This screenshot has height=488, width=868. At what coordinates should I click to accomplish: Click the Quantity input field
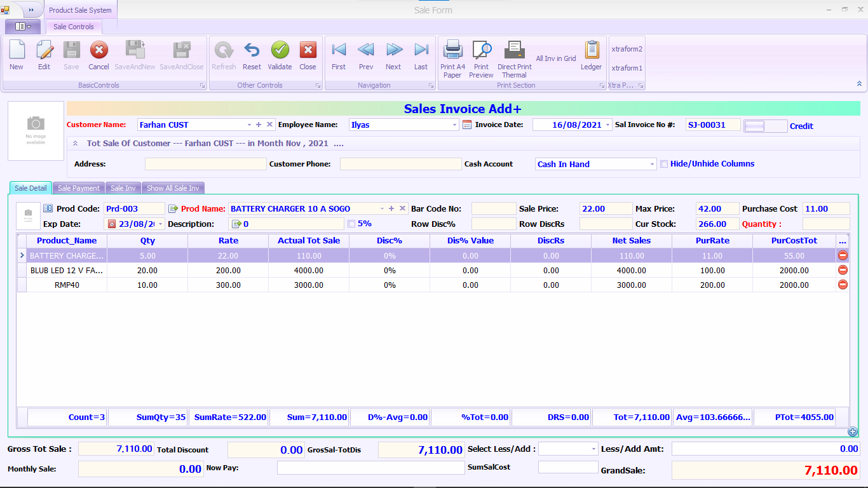coord(826,224)
